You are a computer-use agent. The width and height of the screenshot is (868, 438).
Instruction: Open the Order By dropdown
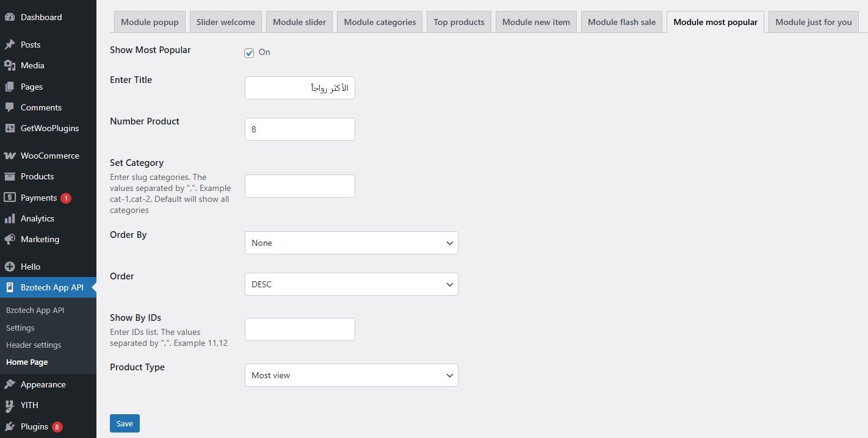pyautogui.click(x=352, y=243)
